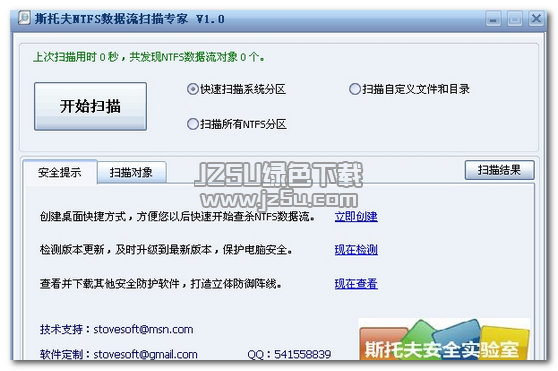Click the disabled maximize window button
The height and width of the screenshot is (371, 558).
515,18
